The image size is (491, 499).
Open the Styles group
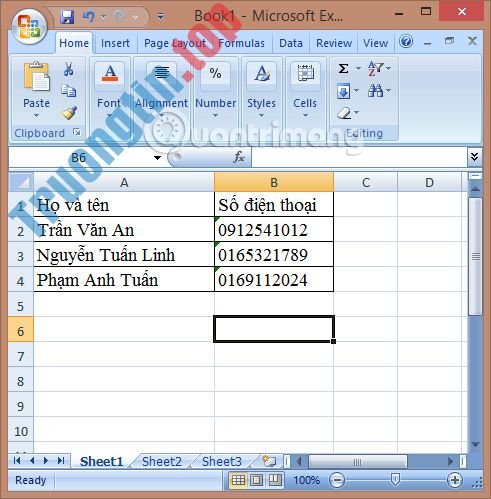261,91
